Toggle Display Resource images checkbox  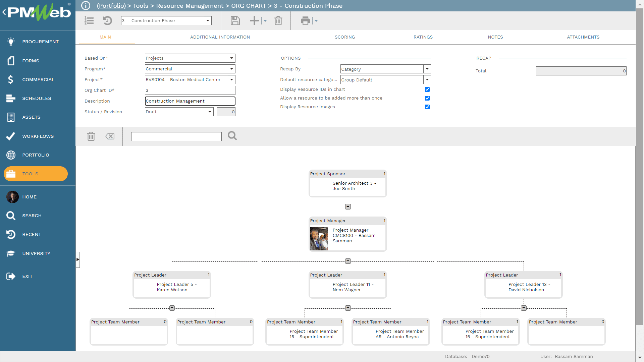(x=427, y=107)
